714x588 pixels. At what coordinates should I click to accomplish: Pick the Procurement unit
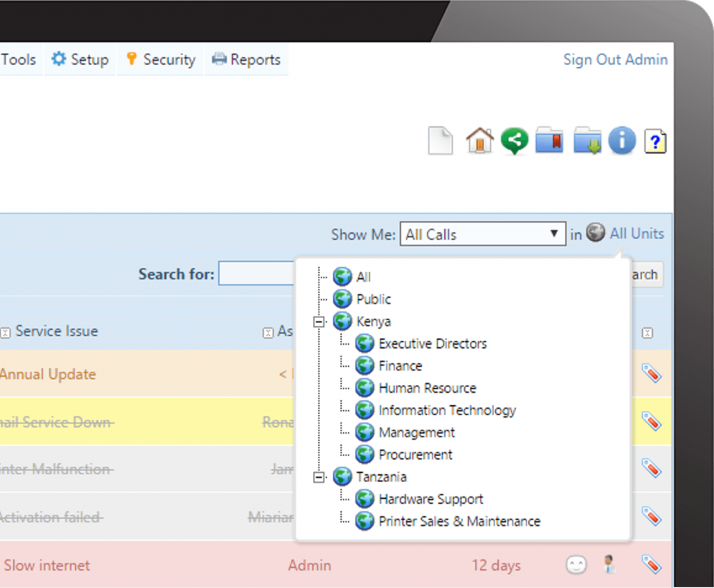point(416,455)
